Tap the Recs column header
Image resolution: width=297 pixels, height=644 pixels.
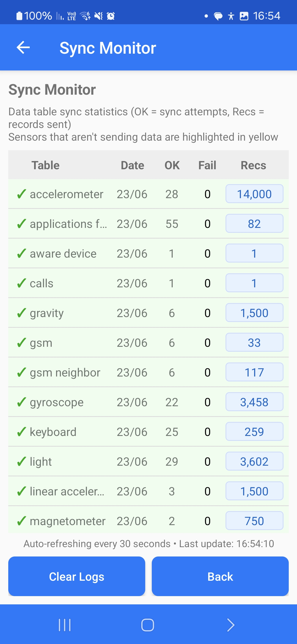253,165
